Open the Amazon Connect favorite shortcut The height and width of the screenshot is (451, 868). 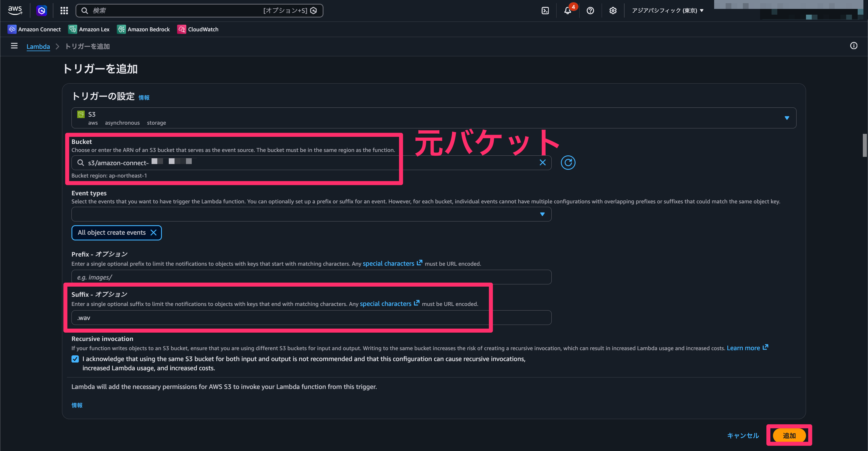34,29
